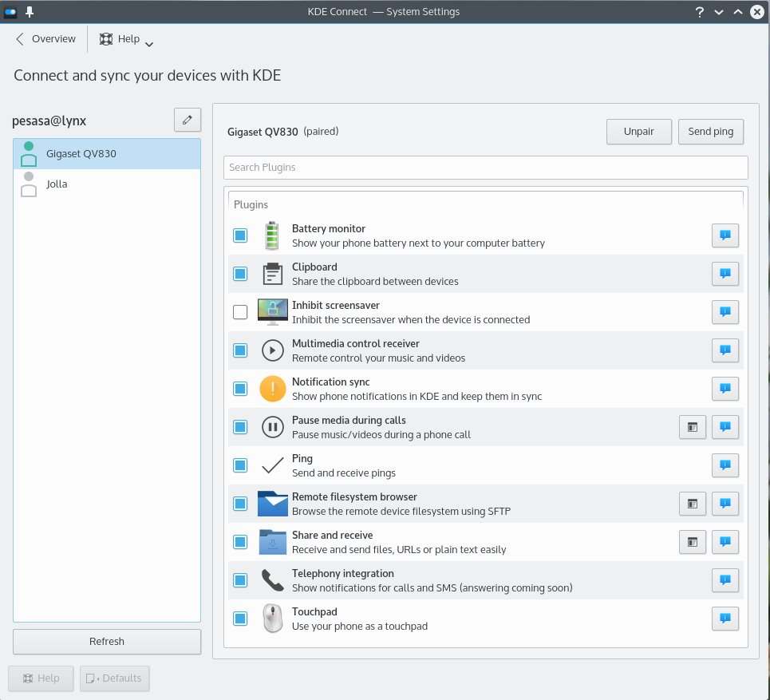Disable the Battery monitor plugin checkbox
The width and height of the screenshot is (770, 700).
coord(240,235)
